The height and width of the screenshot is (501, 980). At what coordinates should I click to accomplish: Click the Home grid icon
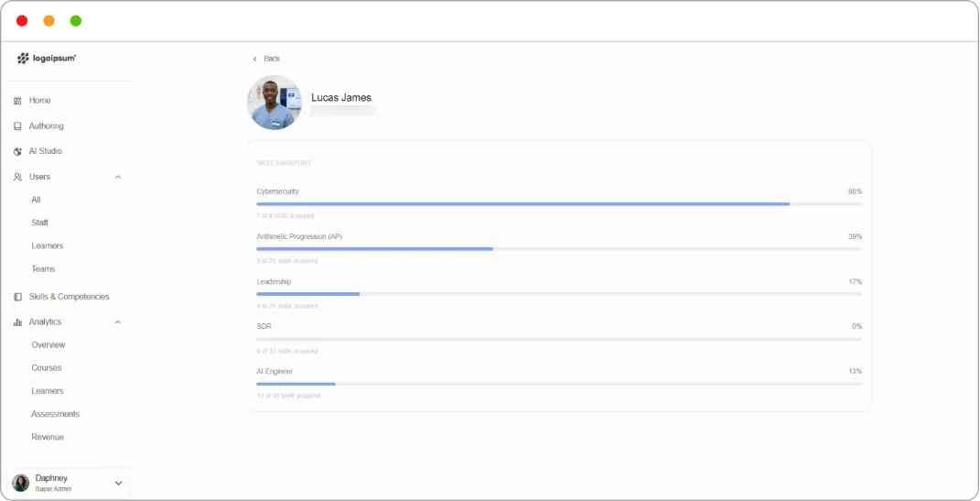[x=17, y=101]
